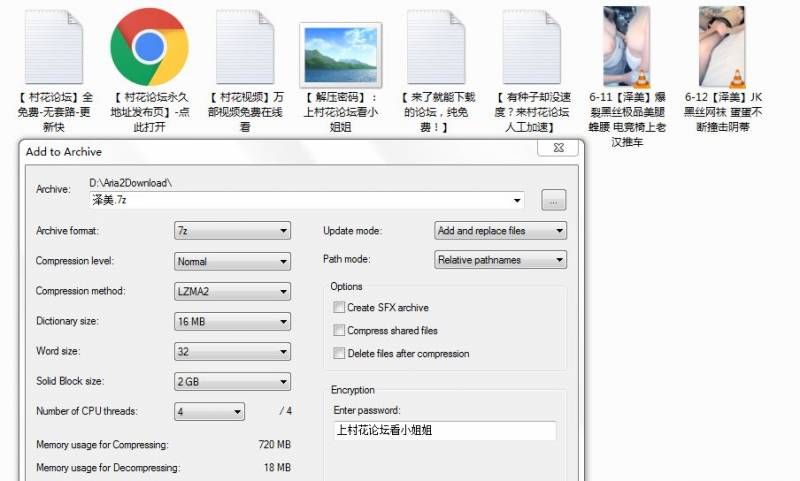800x481 pixels.
Task: Select the first blank text file icon
Action: pyautogui.click(x=54, y=46)
